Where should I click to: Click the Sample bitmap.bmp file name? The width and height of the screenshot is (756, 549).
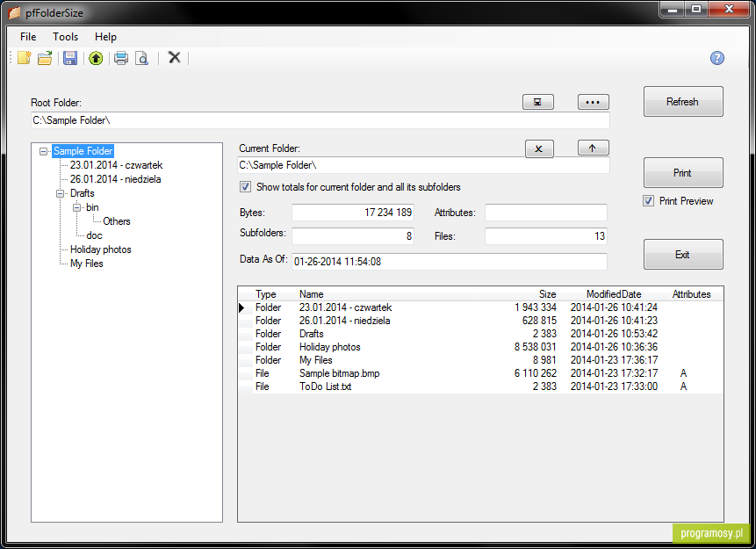[x=340, y=373]
